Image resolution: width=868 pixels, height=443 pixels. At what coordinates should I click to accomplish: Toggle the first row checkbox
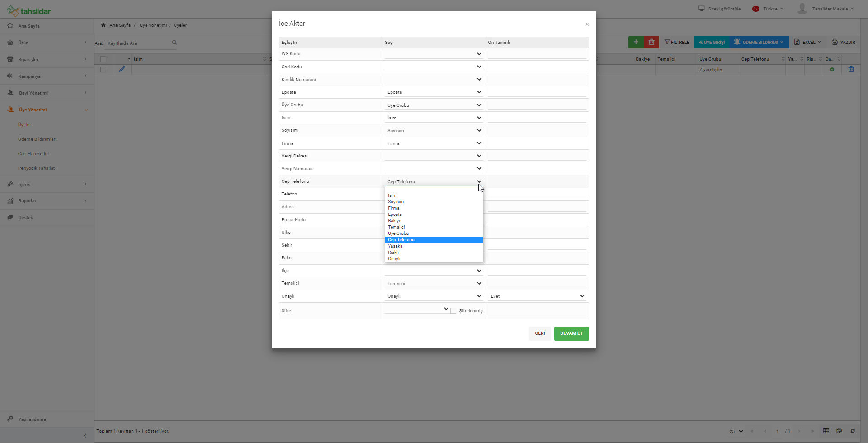[103, 70]
